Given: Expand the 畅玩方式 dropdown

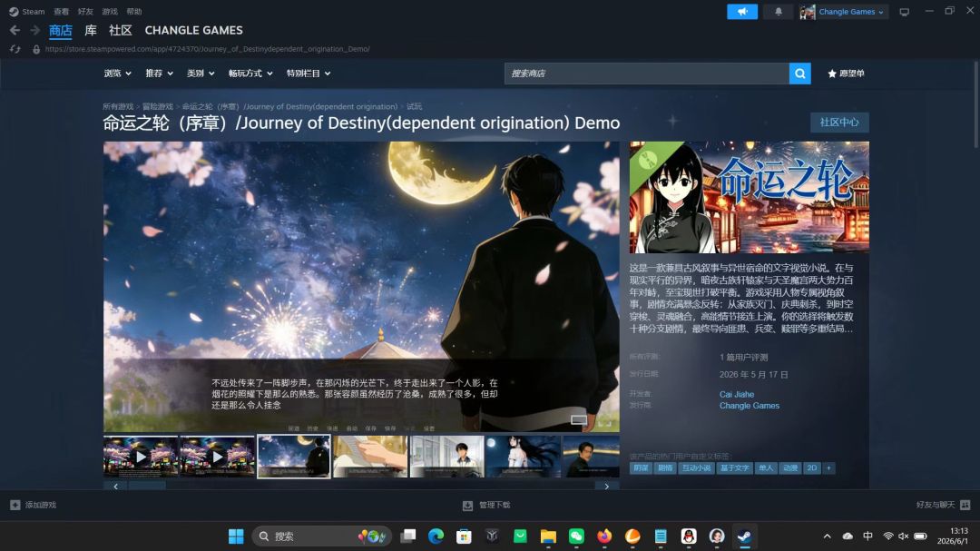Looking at the screenshot, I should [250, 74].
